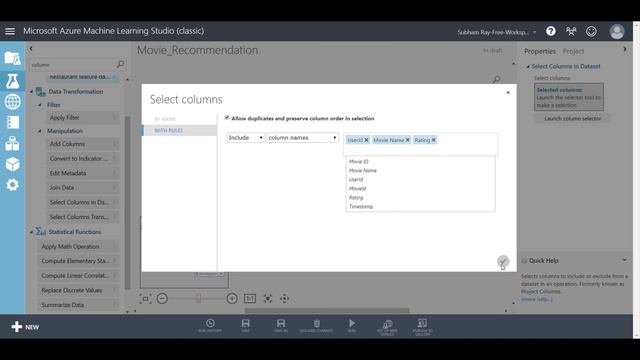Image resolution: width=640 pixels, height=360 pixels.
Task: Open the workspace selector dropdown
Action: 497,32
